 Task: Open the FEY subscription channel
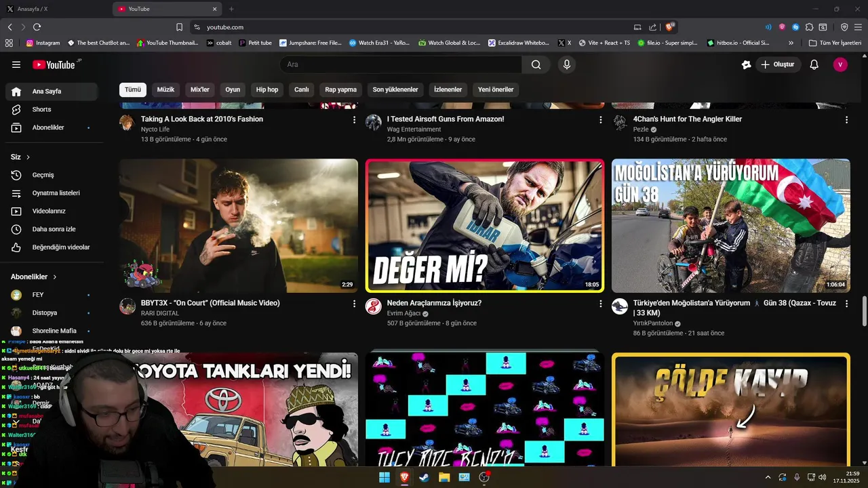52,295
